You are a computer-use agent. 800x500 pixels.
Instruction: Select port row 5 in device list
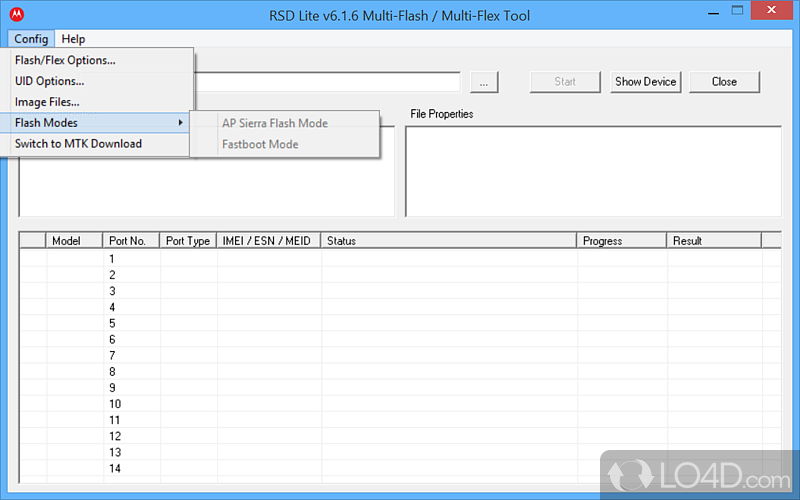coord(400,323)
